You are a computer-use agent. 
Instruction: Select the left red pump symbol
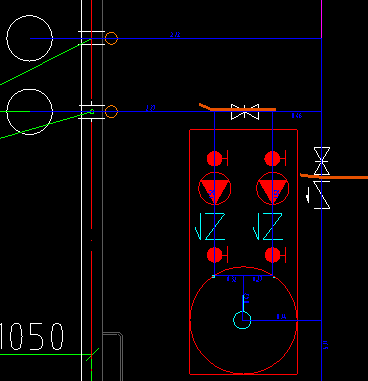[215, 188]
